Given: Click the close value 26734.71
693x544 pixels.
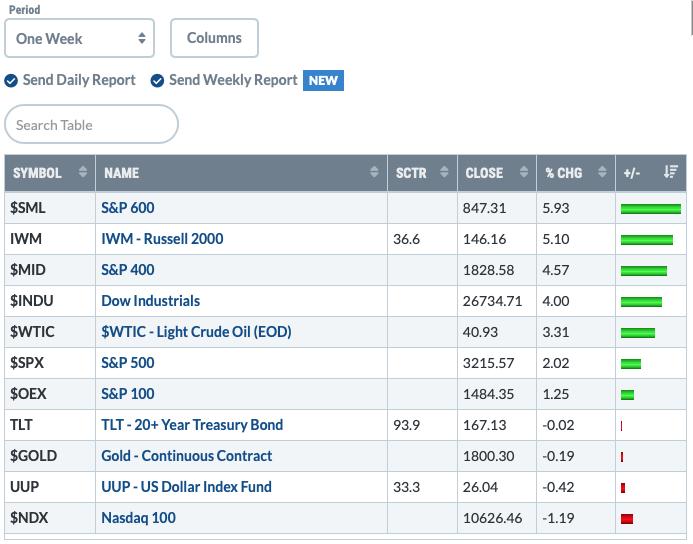Looking at the screenshot, I should pyautogui.click(x=492, y=301).
